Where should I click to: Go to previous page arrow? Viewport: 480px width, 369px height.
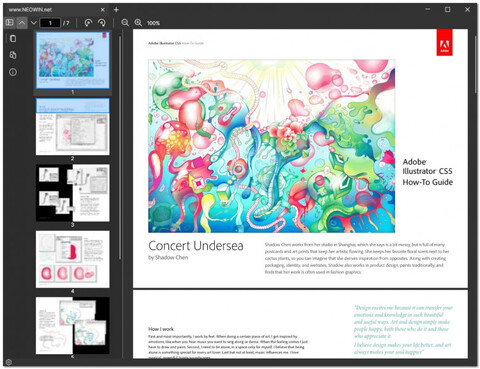[x=22, y=23]
